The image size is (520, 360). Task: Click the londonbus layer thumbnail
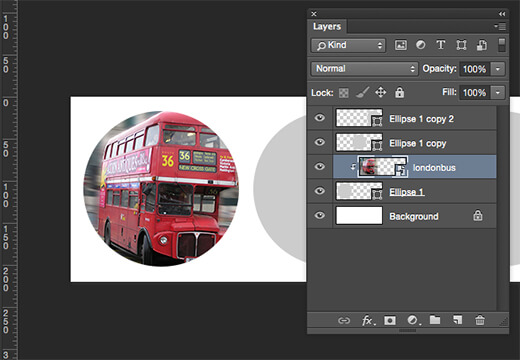pos(382,166)
